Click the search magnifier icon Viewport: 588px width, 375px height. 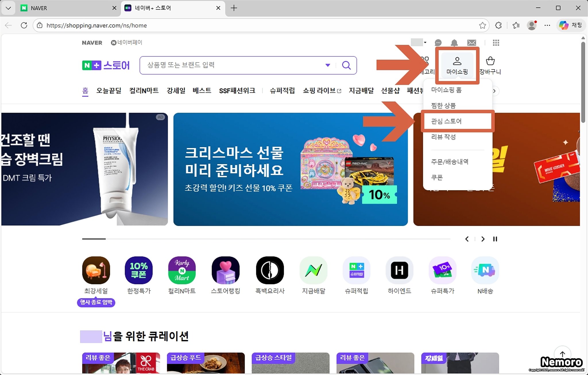[x=346, y=65]
